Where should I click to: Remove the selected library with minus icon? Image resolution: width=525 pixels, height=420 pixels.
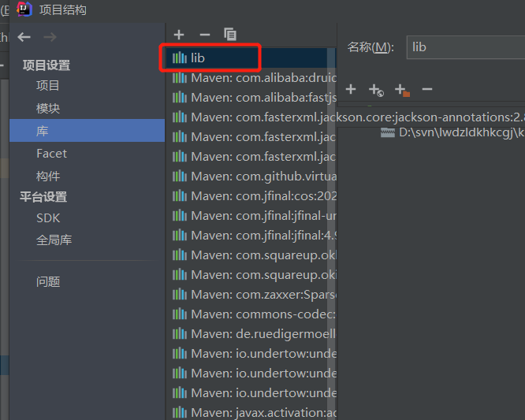(205, 35)
